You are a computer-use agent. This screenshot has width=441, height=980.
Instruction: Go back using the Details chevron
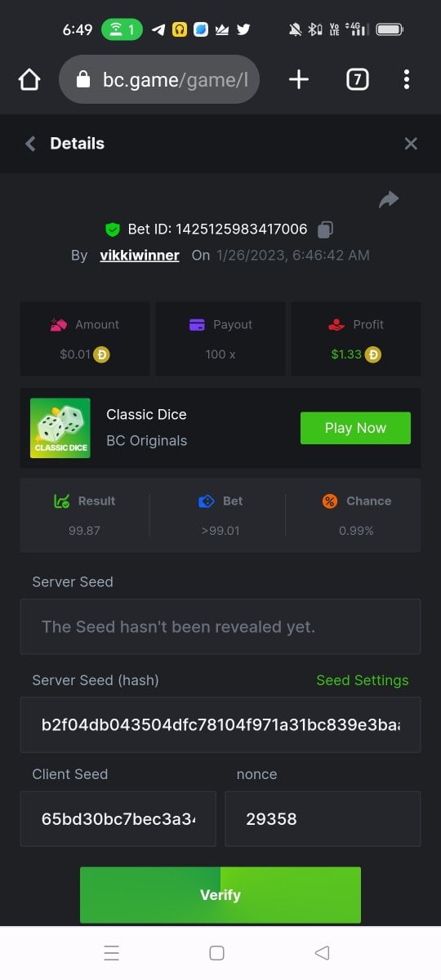(30, 144)
